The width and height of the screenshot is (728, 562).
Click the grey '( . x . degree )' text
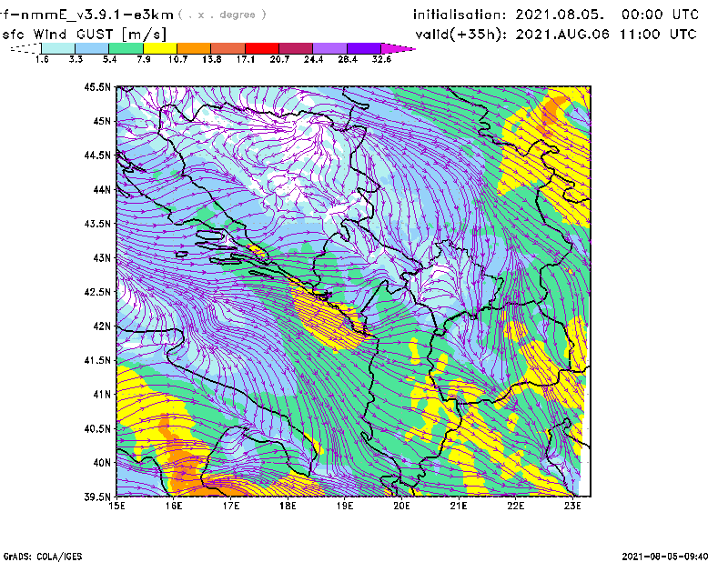223,15
